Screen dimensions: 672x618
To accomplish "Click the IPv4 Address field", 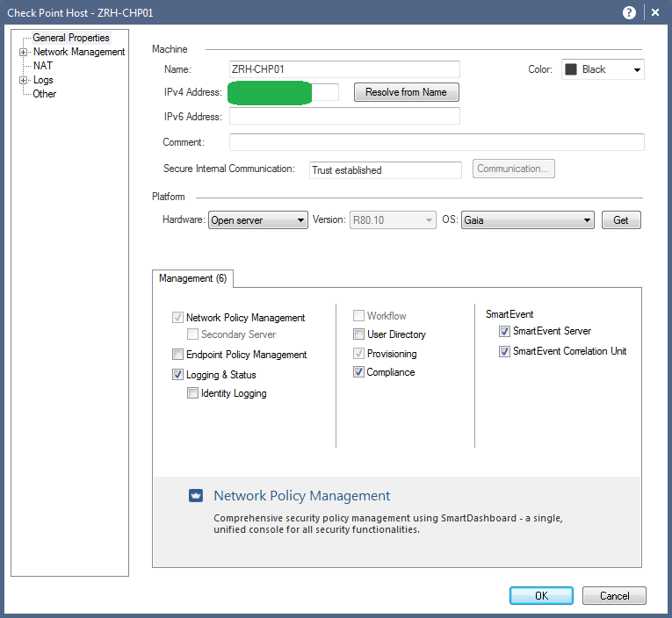I will point(284,92).
